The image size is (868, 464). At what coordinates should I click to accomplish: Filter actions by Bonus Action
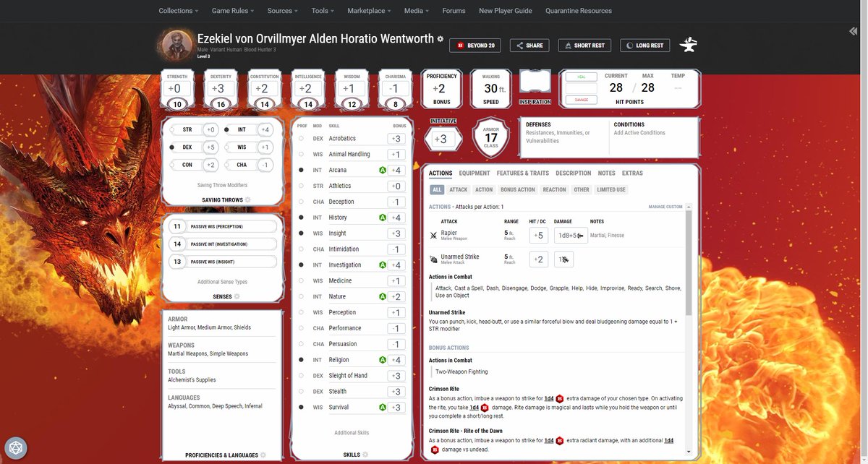pos(518,190)
